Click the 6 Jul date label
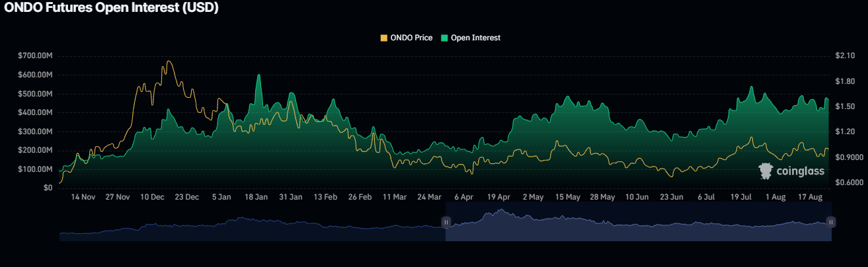Image resolution: width=868 pixels, height=267 pixels. pyautogui.click(x=706, y=197)
